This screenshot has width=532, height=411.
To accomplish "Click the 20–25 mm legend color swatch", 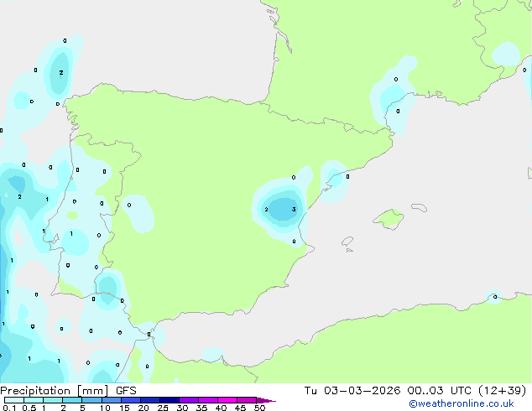I will point(150,400).
